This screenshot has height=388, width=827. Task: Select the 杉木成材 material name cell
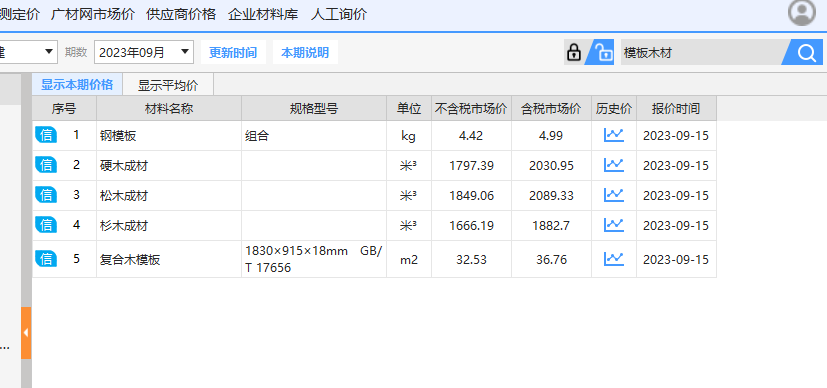[169, 226]
